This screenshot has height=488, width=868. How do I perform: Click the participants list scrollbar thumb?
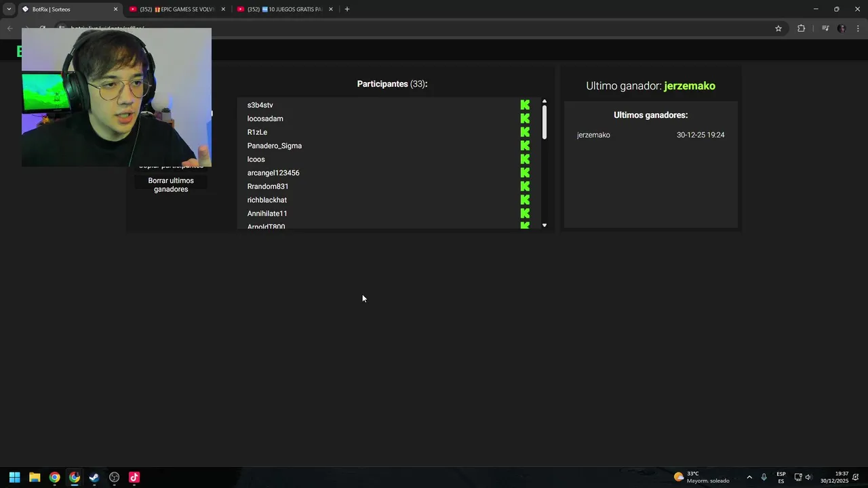click(x=545, y=123)
